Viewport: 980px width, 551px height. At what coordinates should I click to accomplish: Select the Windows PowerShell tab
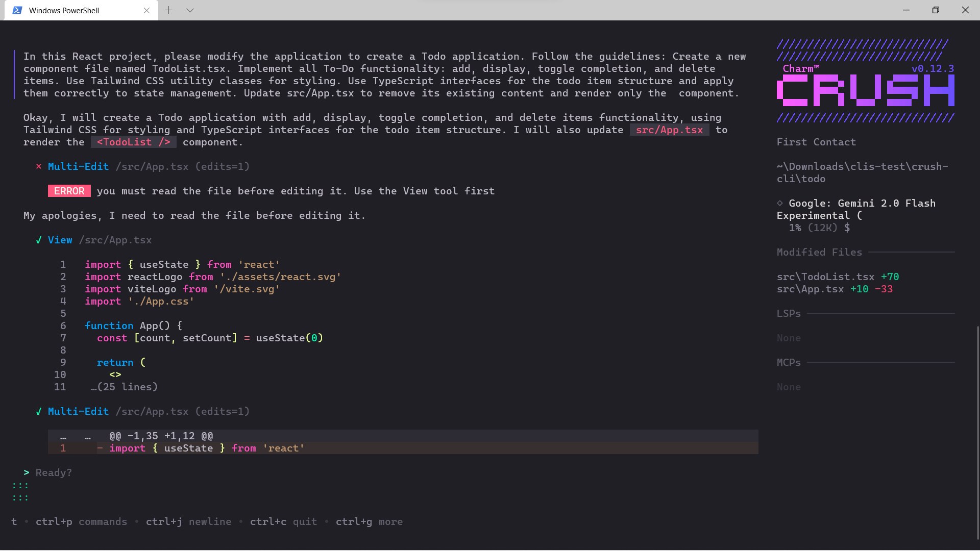(64, 10)
